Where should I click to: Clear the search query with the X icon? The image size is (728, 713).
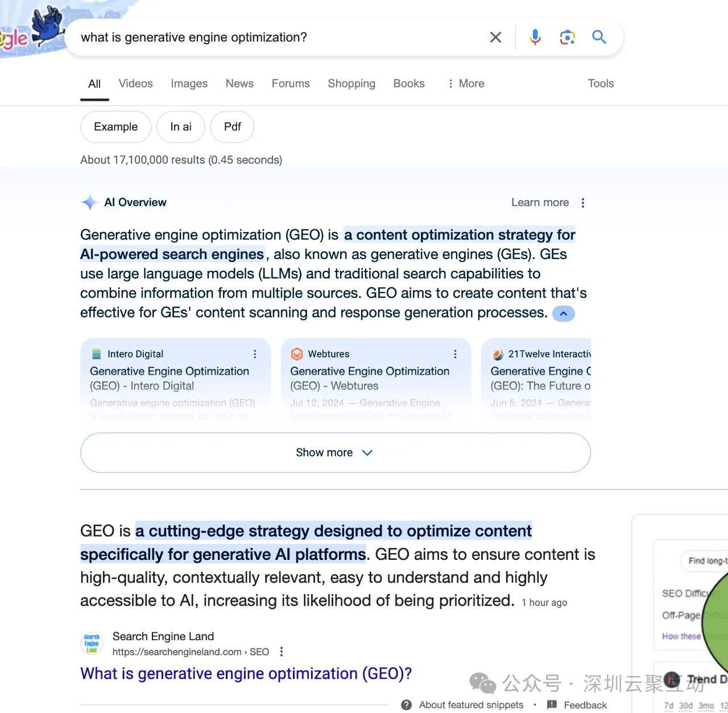(x=495, y=38)
